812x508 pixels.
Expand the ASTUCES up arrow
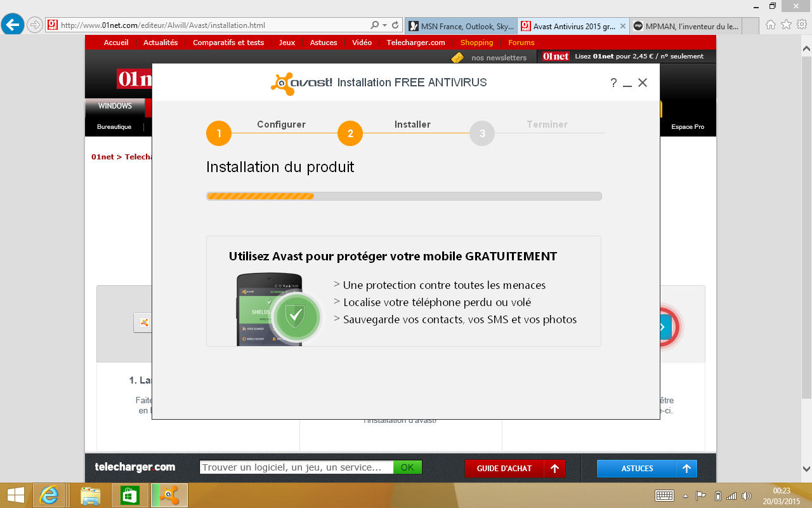(x=686, y=469)
